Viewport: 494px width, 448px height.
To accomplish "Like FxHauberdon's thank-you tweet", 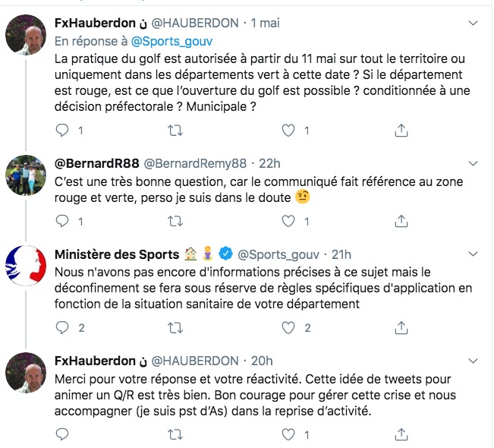I will (x=288, y=434).
